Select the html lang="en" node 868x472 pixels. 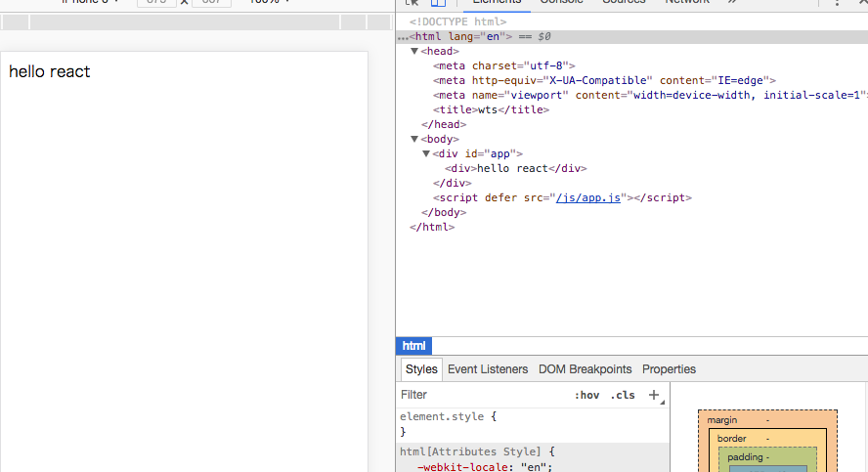tap(460, 36)
